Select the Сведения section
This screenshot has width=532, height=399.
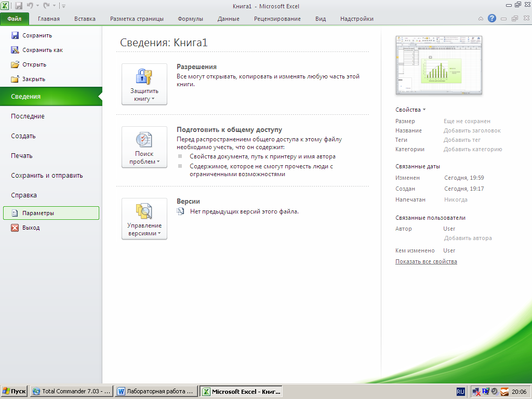pyautogui.click(x=51, y=96)
